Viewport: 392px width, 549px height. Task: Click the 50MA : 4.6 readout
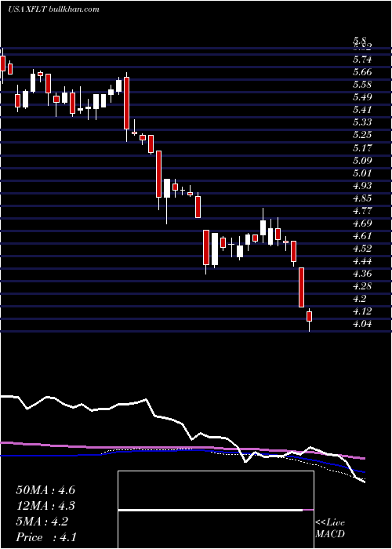pyautogui.click(x=45, y=490)
